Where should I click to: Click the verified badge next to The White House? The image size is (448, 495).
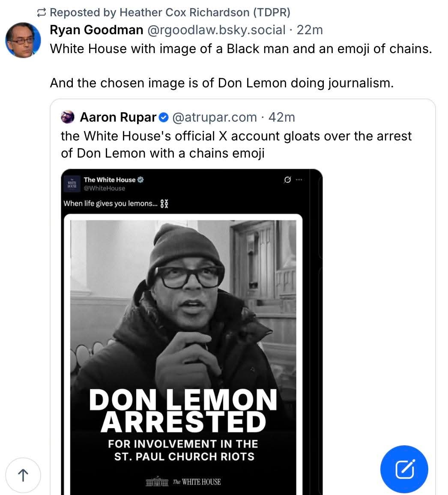[x=140, y=180]
